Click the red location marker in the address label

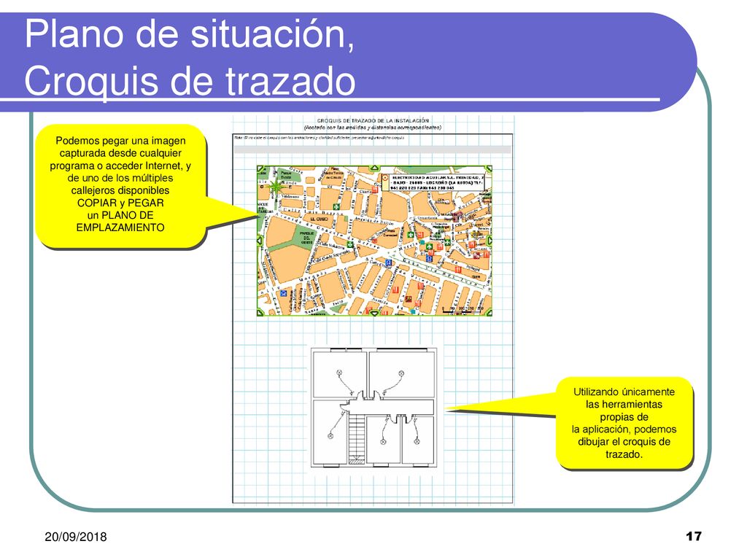[385, 176]
